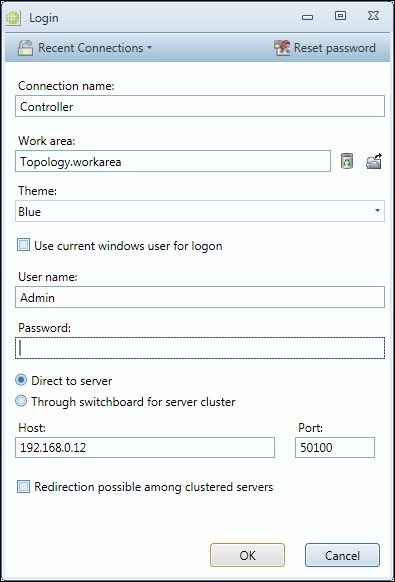Click the recycle bin icon beside Work area

coord(347,161)
